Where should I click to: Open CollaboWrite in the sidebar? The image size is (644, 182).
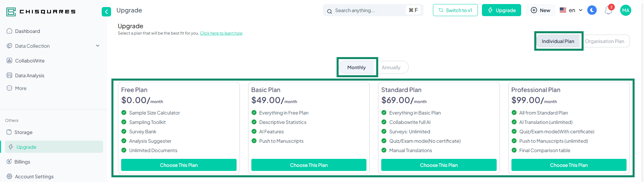pyautogui.click(x=30, y=61)
